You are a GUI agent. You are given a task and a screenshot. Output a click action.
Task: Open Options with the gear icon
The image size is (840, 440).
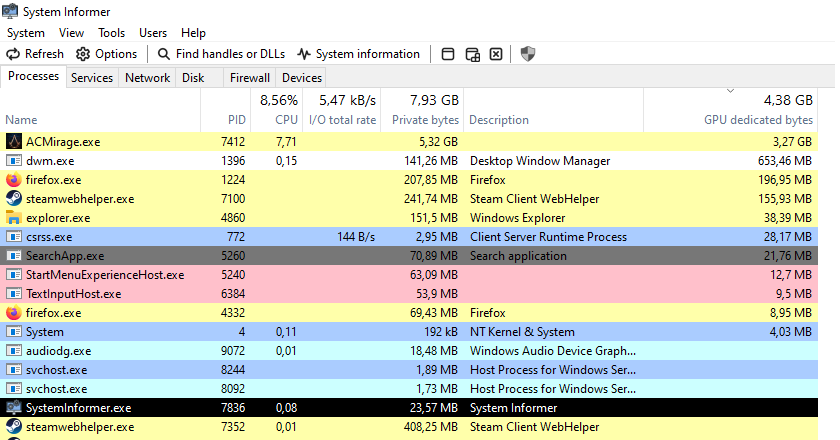[x=83, y=54]
